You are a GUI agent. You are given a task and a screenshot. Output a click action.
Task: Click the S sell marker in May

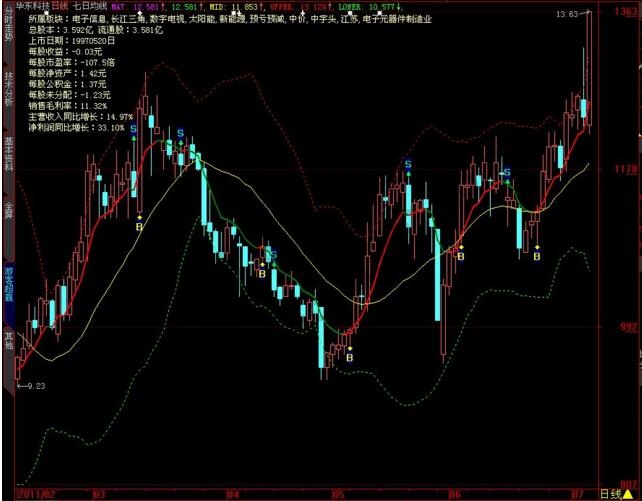pos(408,164)
